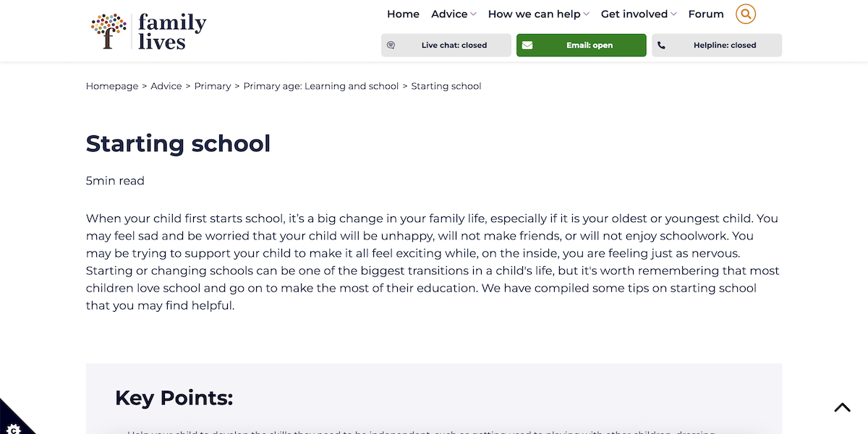The image size is (868, 434).
Task: Check the Helpline: closed status button
Action: click(716, 45)
